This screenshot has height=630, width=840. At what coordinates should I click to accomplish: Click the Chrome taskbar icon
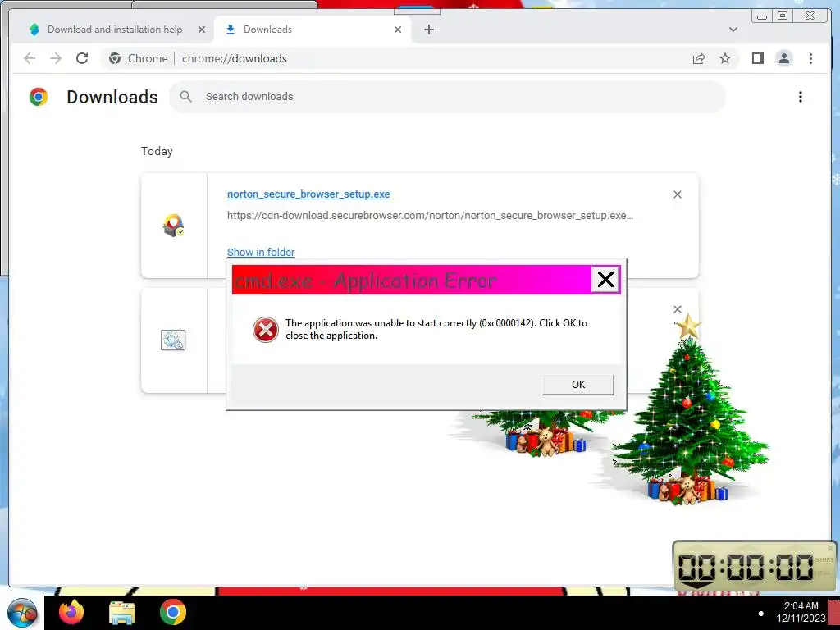click(x=173, y=612)
